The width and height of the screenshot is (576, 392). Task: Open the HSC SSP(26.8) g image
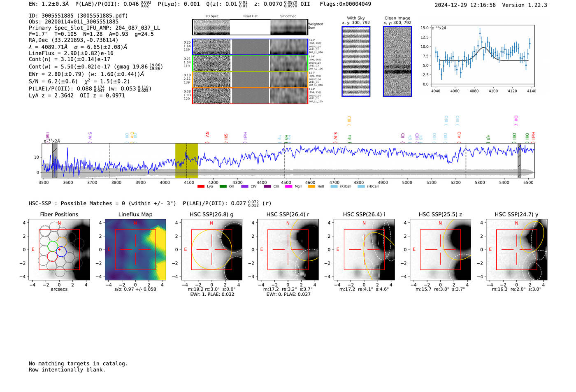(x=211, y=249)
